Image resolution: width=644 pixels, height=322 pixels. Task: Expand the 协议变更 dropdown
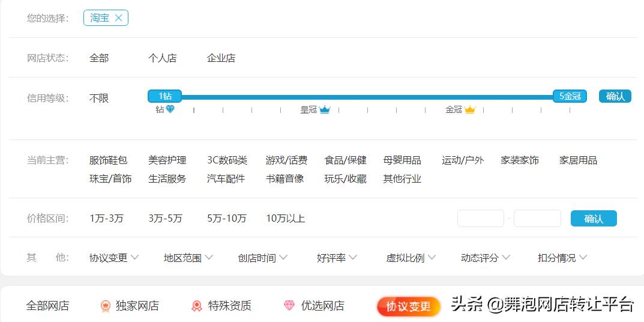114,258
